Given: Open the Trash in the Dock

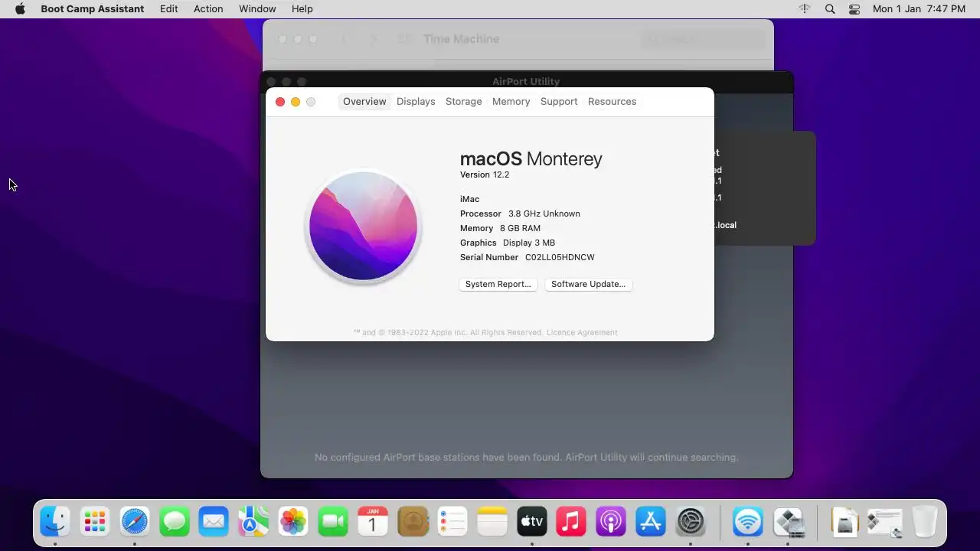Looking at the screenshot, I should pyautogui.click(x=925, y=522).
